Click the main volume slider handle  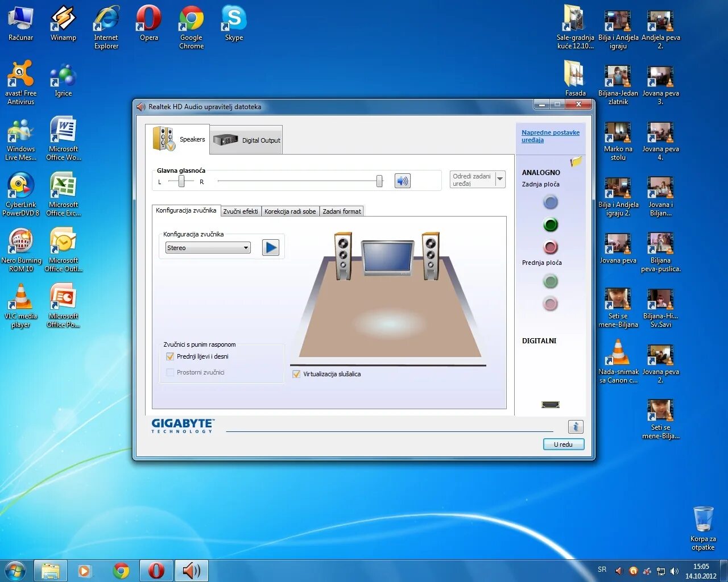[x=379, y=181]
